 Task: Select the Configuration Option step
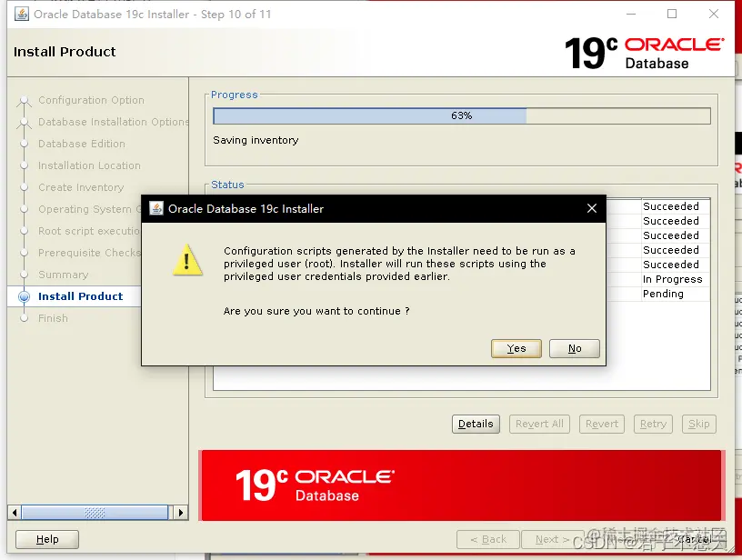91,100
